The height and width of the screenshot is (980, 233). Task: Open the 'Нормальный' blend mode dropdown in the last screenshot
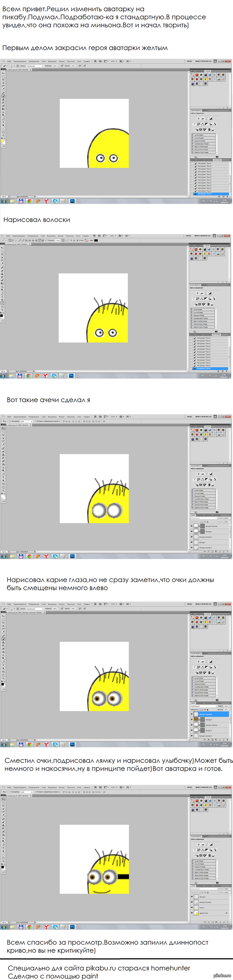coord(202,889)
